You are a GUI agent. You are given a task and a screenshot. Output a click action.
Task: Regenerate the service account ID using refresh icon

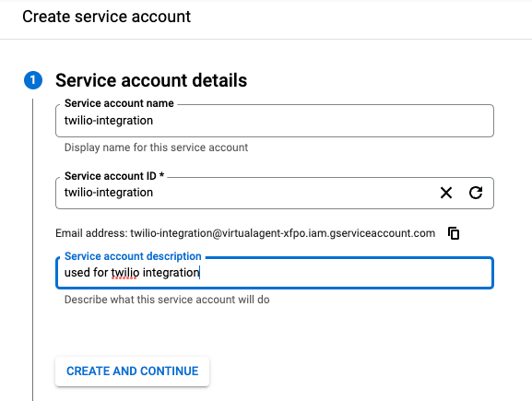(476, 193)
